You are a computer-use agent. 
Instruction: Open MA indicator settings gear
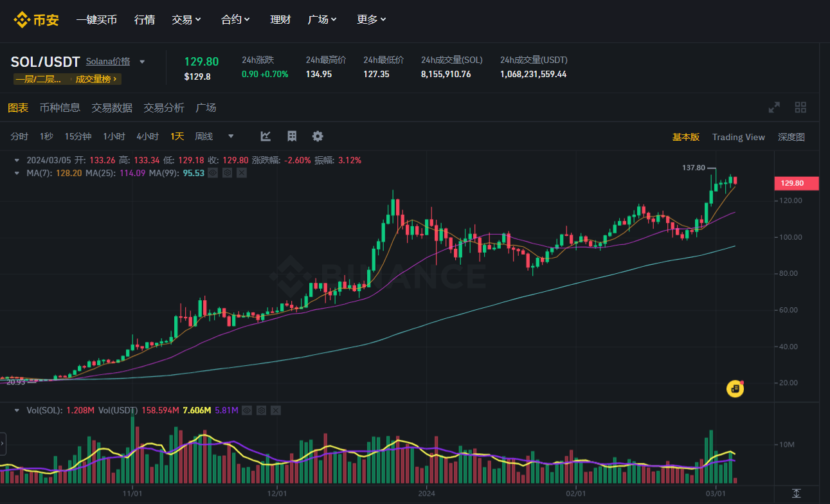tap(228, 173)
